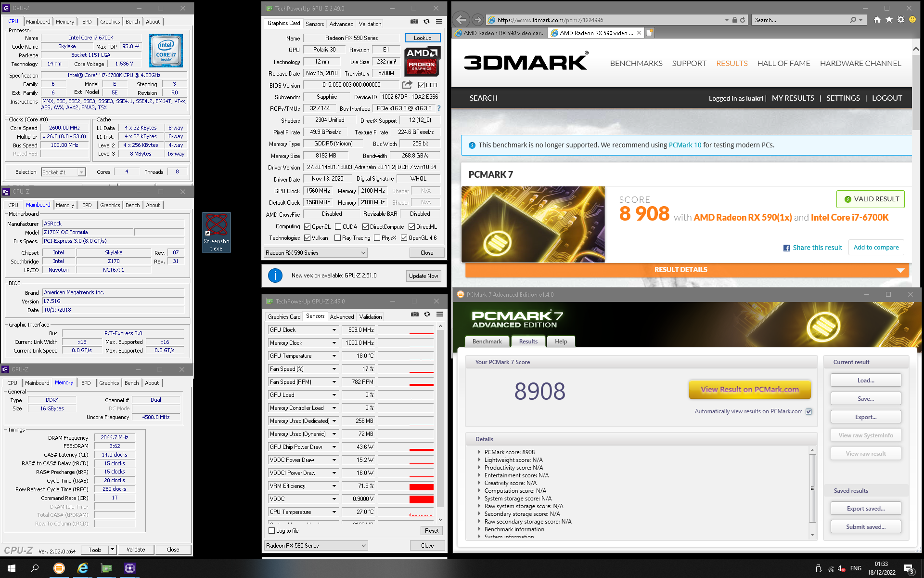Switch to the Bench tab in top CPU-Z window

click(132, 22)
